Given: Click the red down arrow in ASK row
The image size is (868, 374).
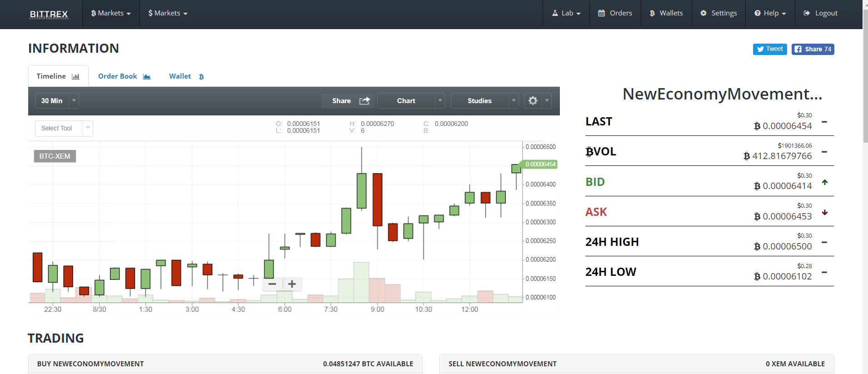Looking at the screenshot, I should tap(825, 212).
